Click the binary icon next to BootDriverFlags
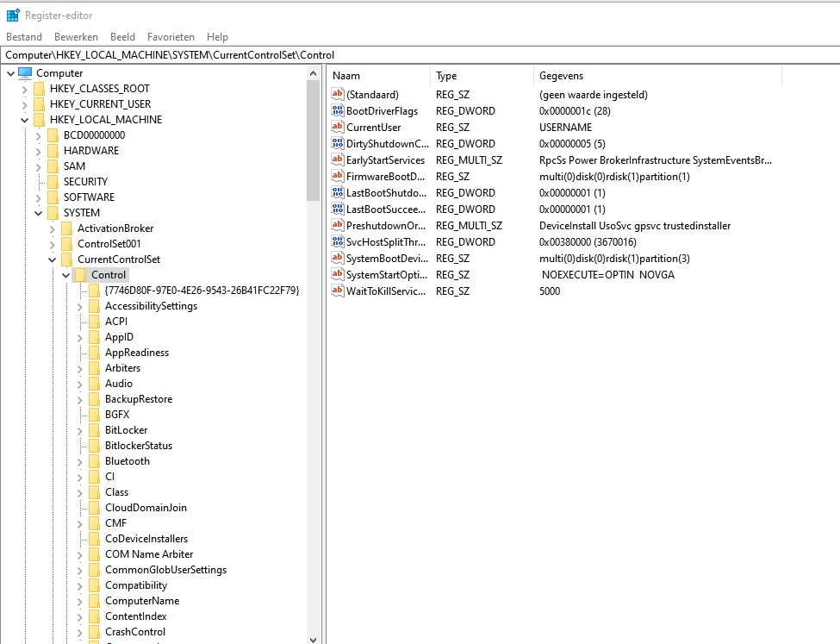 (338, 111)
